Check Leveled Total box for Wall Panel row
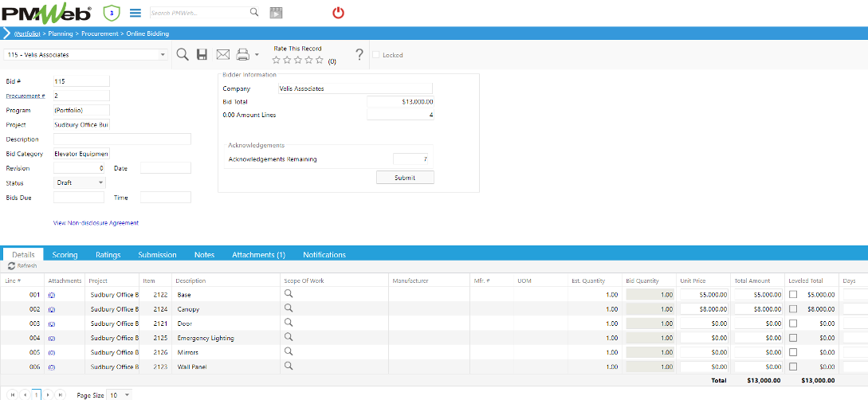868x400 pixels. (793, 367)
